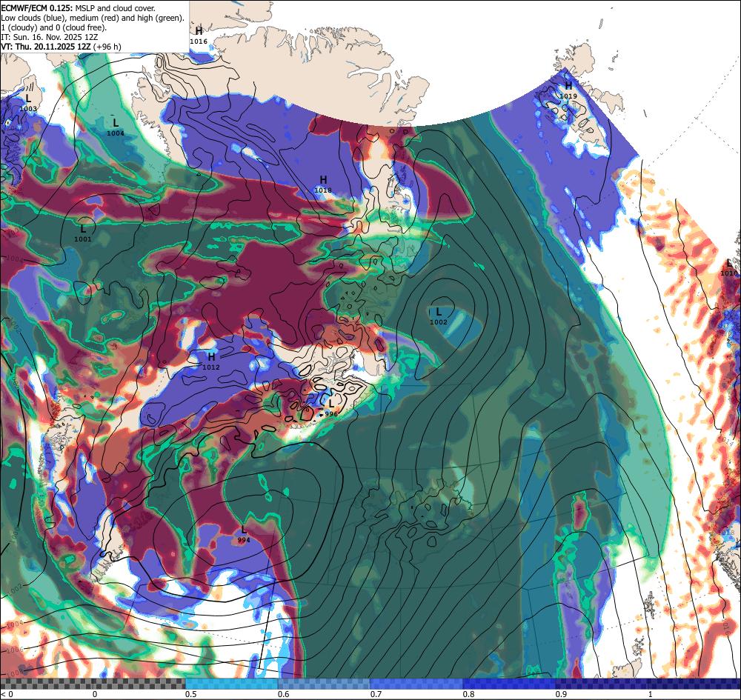Click the '1' legend tick label

[651, 694]
